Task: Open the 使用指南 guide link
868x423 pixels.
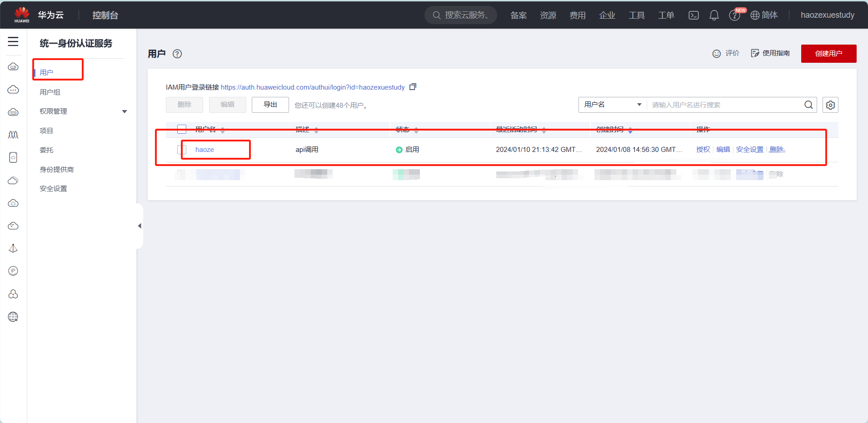Action: coord(770,53)
